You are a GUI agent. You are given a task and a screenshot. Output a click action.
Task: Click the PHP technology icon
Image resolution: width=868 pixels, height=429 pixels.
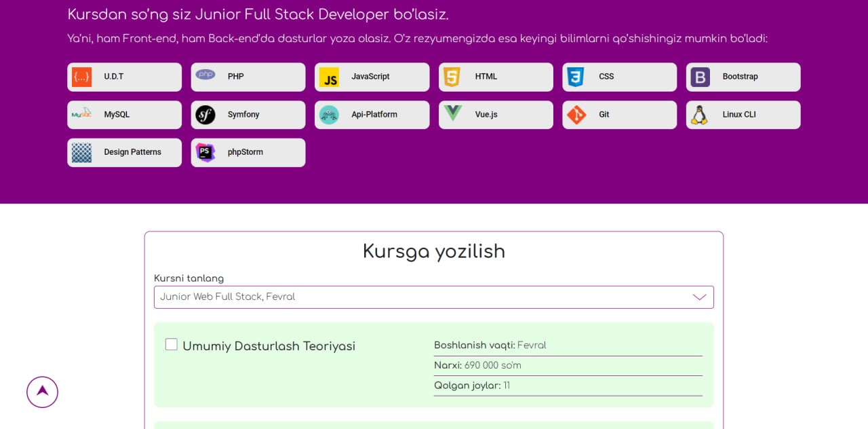pos(205,75)
